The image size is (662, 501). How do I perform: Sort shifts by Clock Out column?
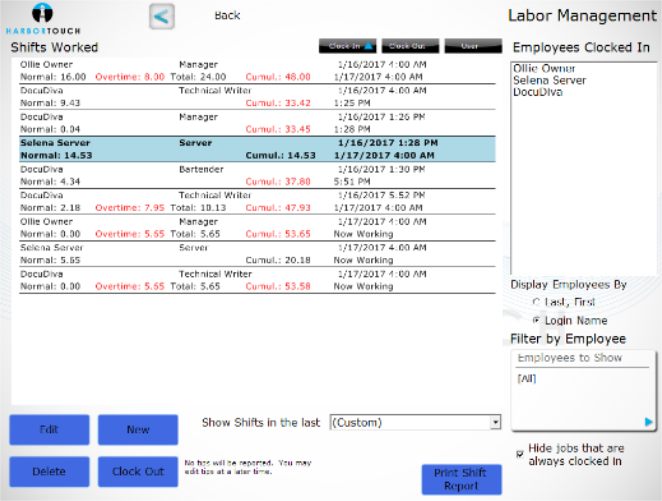coord(410,46)
